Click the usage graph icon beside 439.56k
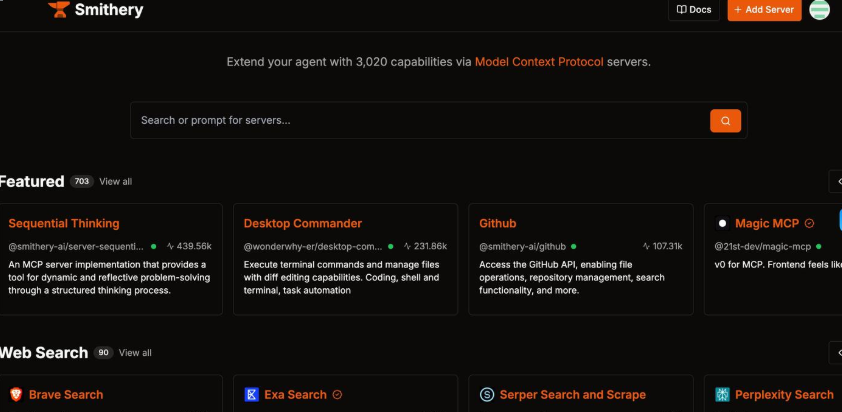 tap(170, 247)
